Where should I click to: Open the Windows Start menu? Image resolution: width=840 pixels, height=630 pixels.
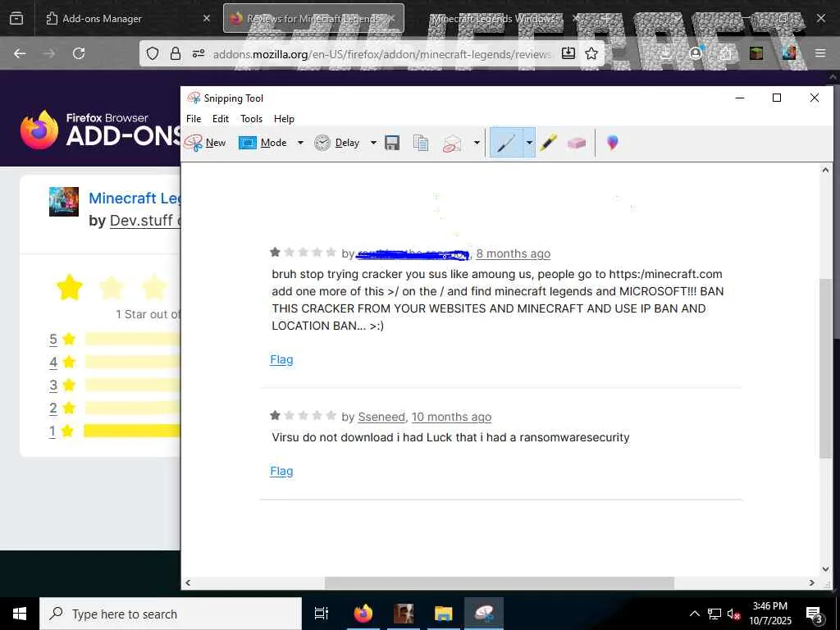[20, 614]
